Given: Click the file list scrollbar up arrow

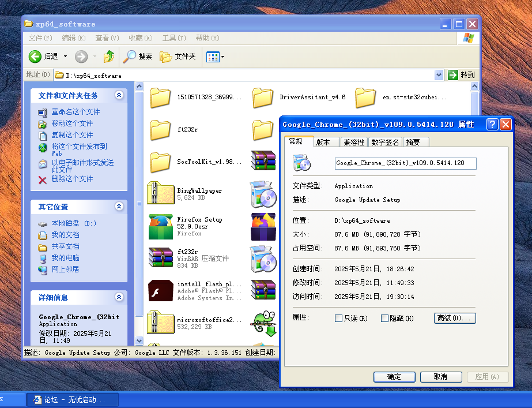Looking at the screenshot, I should pos(474,87).
